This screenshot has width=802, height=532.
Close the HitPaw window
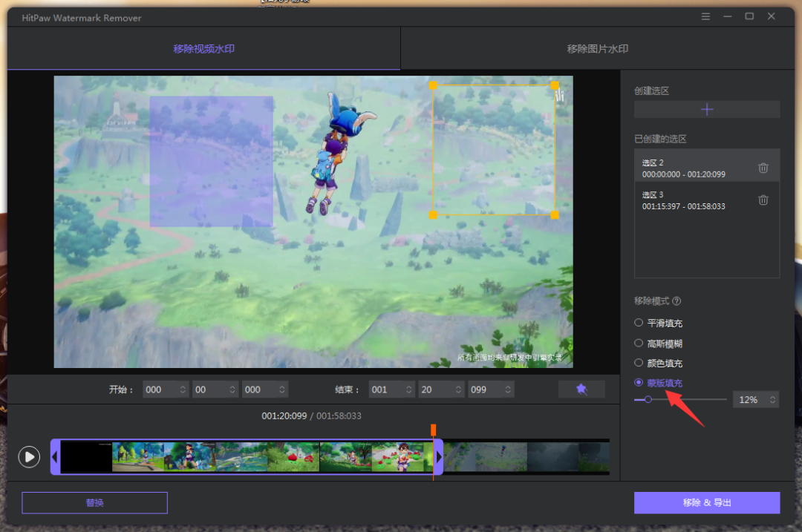pos(772,16)
